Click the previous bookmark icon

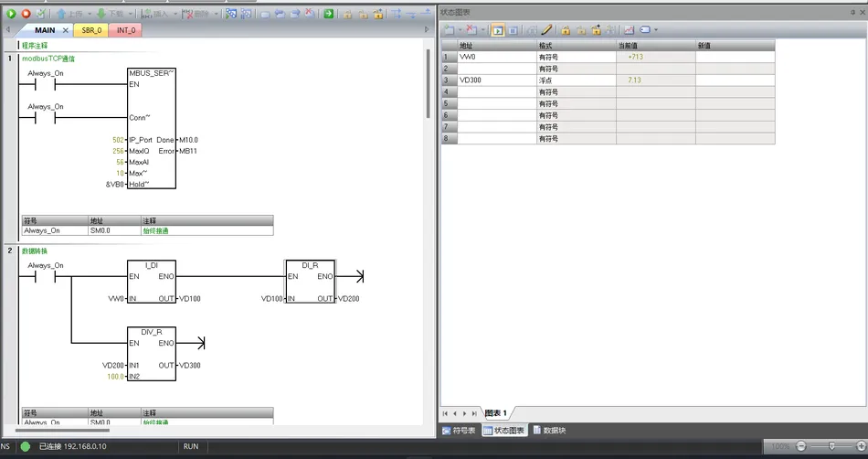[295, 14]
